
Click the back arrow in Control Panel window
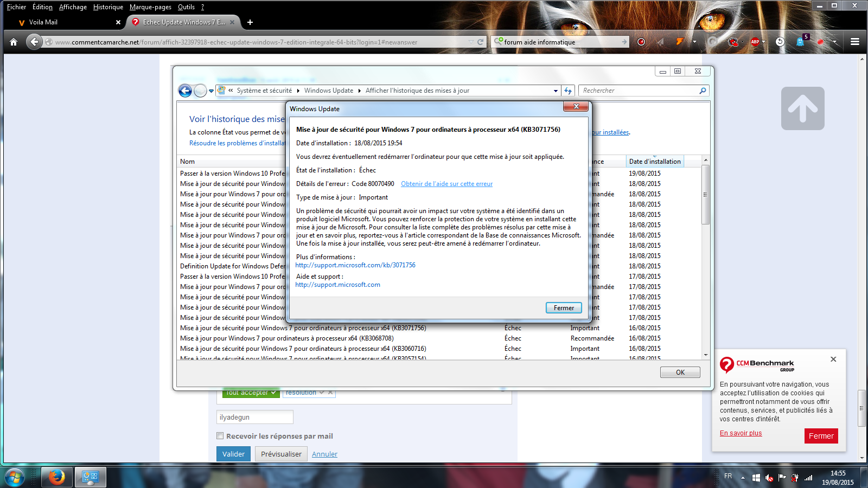pyautogui.click(x=185, y=91)
